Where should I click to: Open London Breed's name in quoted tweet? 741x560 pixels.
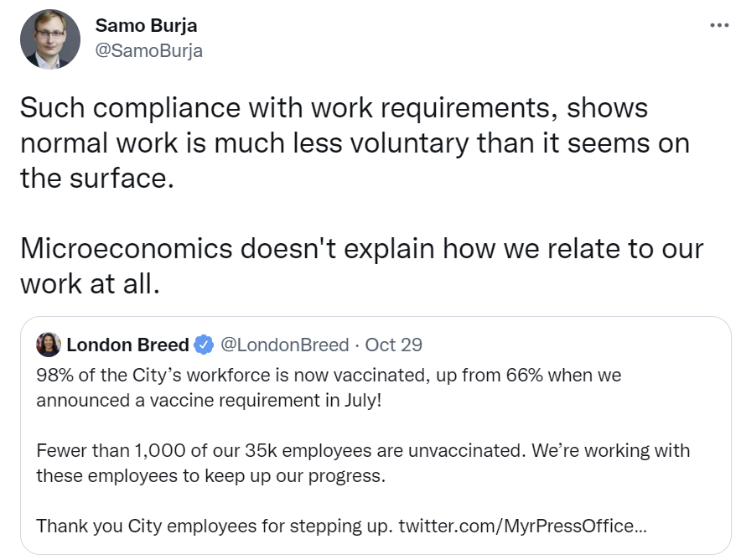click(x=127, y=345)
